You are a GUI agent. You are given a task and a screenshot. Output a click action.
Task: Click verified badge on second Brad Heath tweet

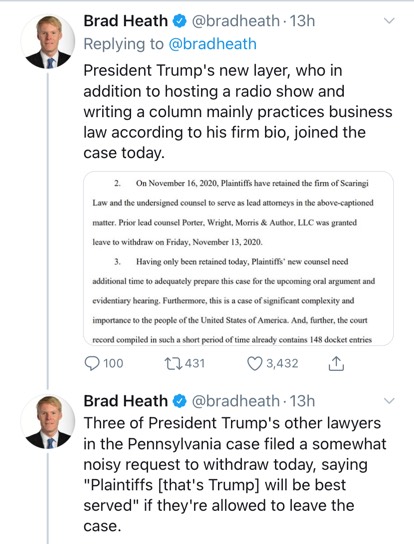180,401
